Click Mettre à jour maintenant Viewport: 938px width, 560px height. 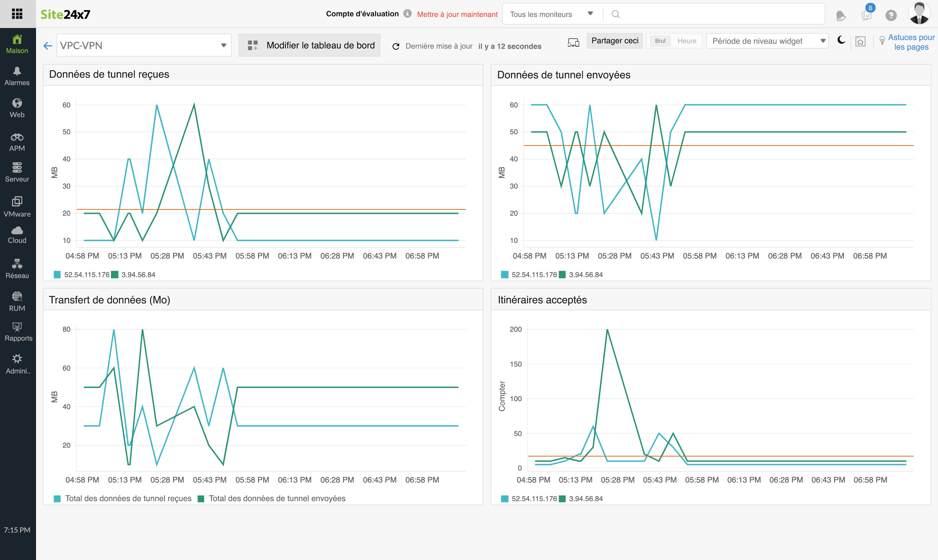(x=457, y=14)
